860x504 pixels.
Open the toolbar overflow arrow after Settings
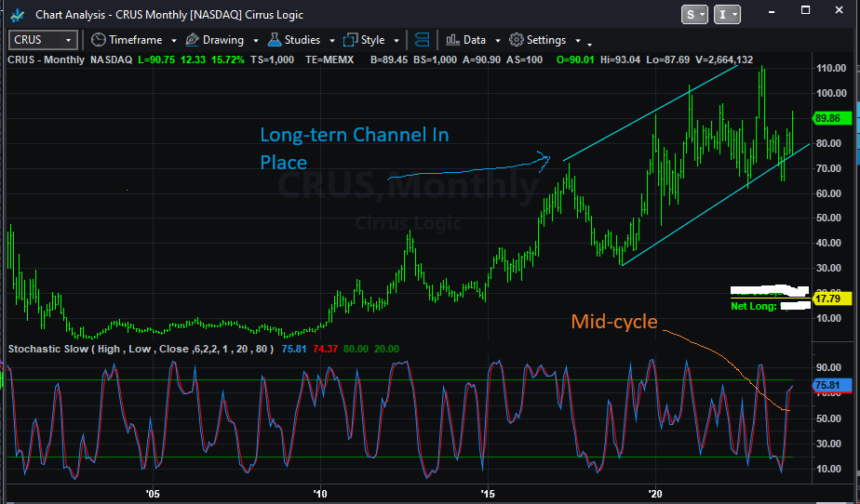[589, 44]
